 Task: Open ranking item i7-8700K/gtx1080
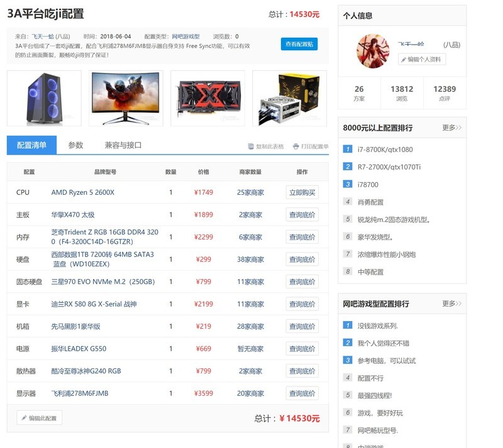pos(385,150)
